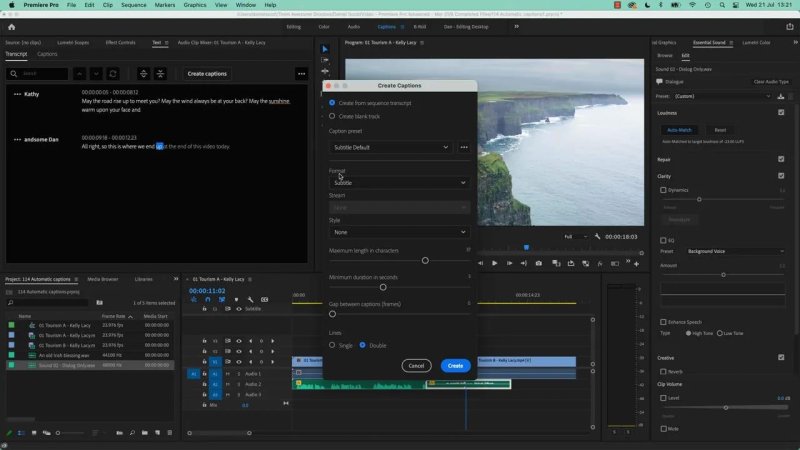Open the Full playback resolution dropdown
The width and height of the screenshot is (800, 450).
575,237
